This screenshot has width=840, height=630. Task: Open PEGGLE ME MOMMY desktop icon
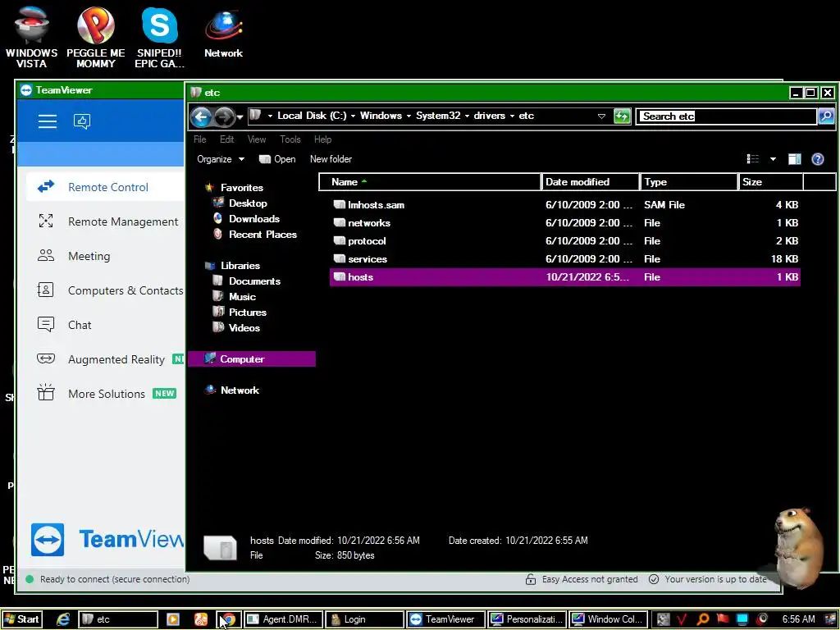click(x=95, y=35)
